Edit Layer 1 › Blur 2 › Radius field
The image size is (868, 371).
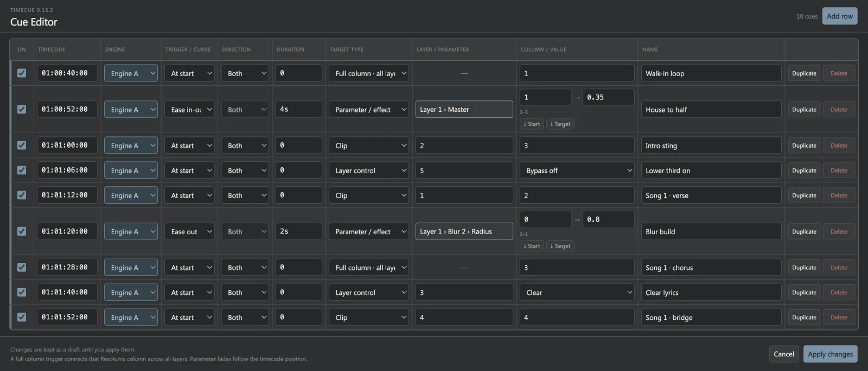[x=464, y=231]
